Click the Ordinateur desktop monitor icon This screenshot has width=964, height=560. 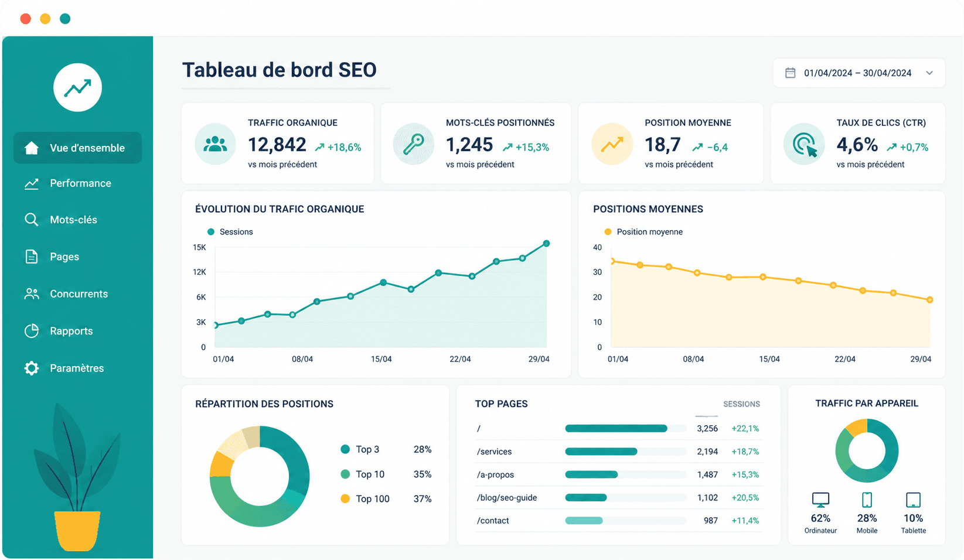(x=820, y=500)
